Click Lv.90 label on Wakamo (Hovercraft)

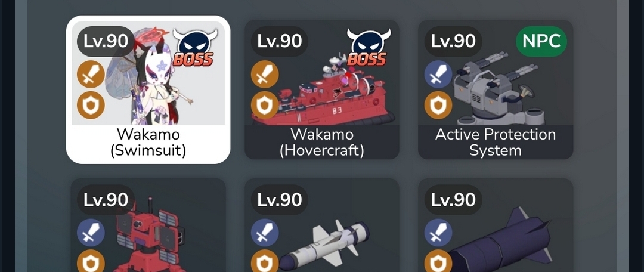tap(280, 41)
